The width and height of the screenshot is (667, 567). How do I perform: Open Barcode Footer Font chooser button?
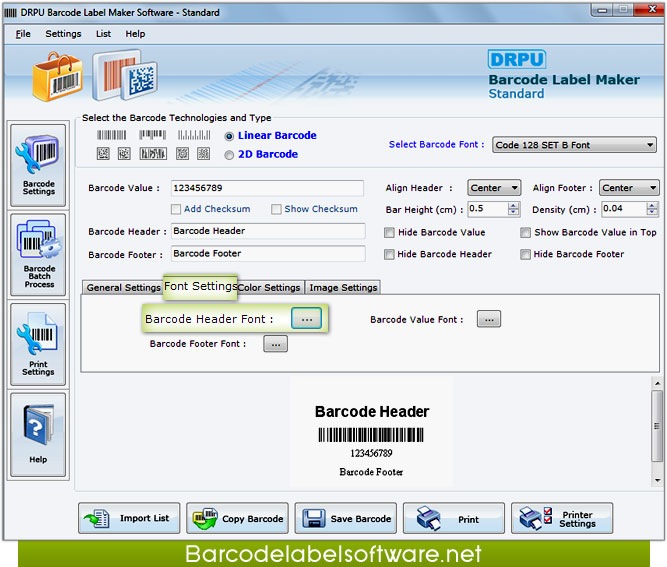coord(276,344)
